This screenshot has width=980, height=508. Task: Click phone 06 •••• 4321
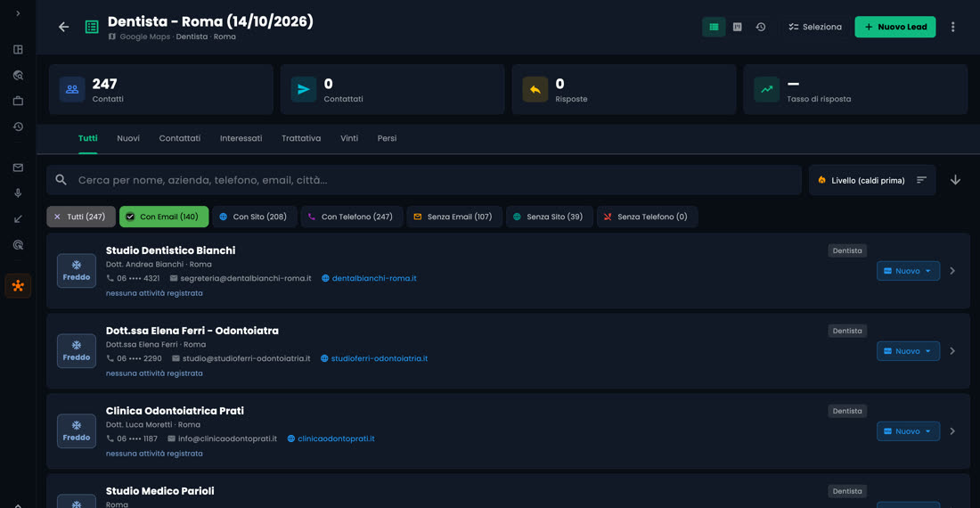(138, 278)
